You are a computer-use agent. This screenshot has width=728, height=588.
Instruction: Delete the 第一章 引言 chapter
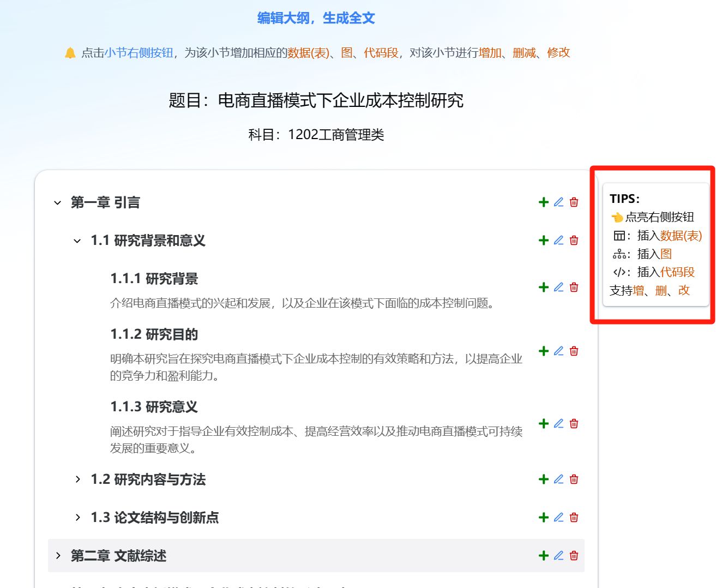(574, 202)
